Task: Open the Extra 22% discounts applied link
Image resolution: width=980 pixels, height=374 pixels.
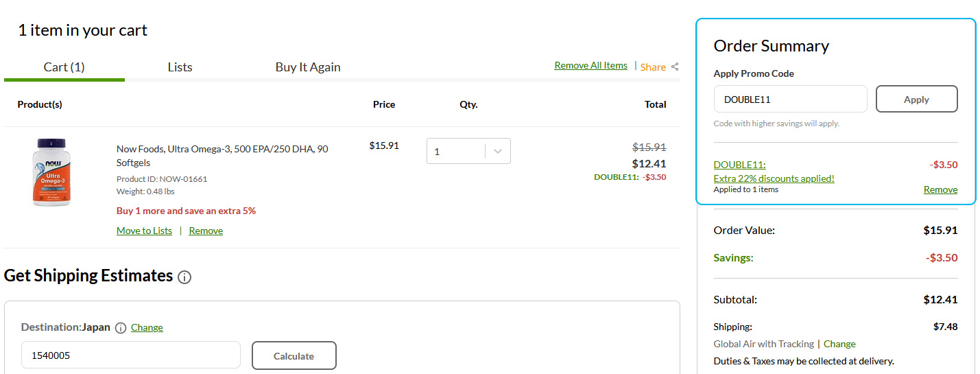Action: [774, 178]
